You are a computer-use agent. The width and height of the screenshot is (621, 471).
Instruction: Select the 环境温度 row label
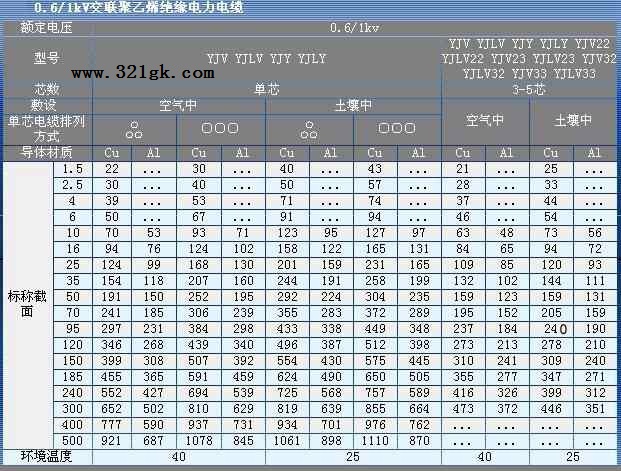pos(46,456)
